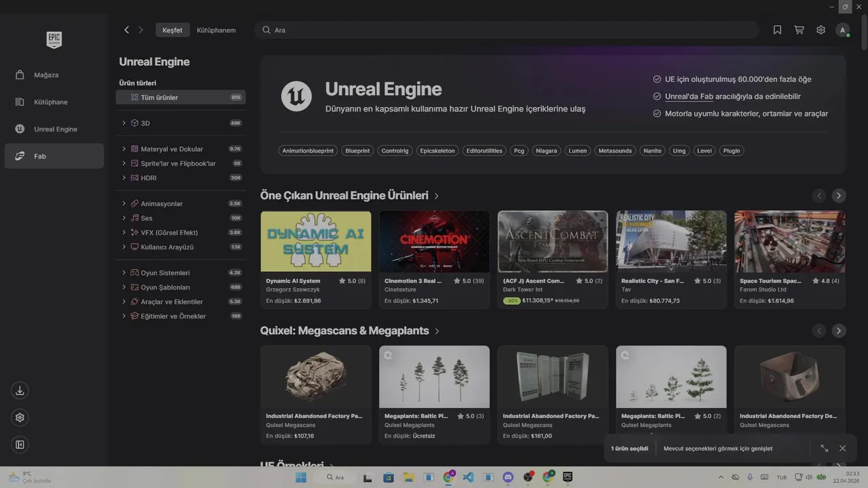Switch to the Kütüphanem tab

(216, 30)
